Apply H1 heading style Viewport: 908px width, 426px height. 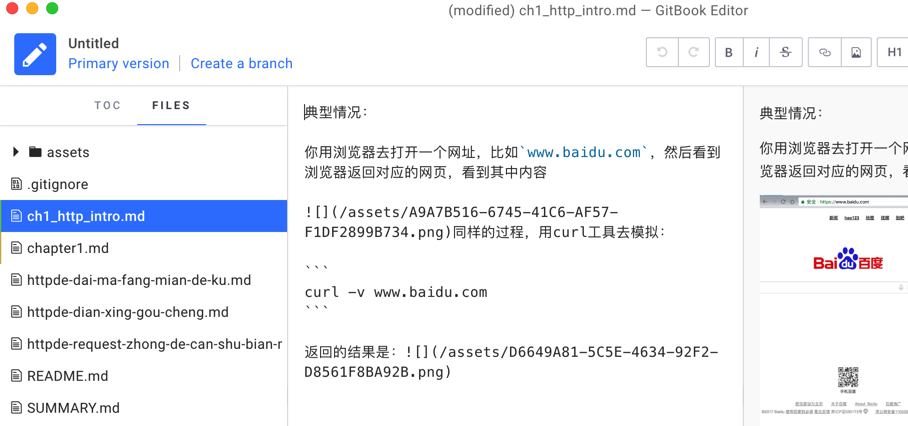coord(894,53)
